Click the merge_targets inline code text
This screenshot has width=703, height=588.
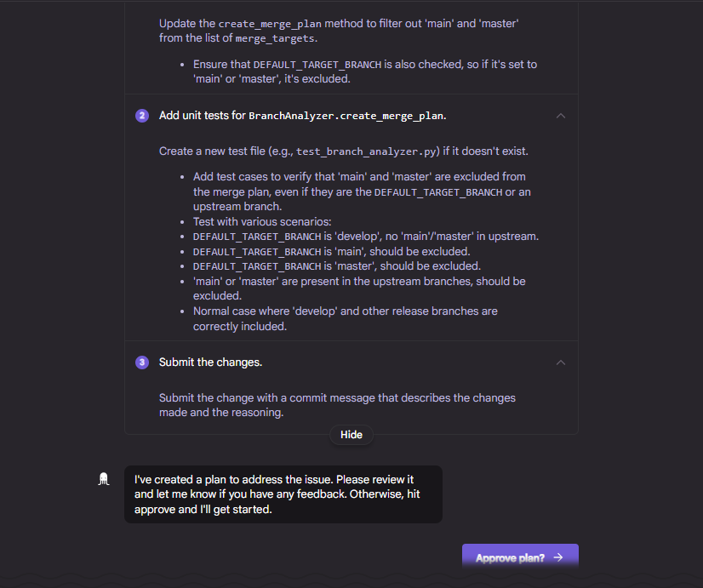click(275, 38)
